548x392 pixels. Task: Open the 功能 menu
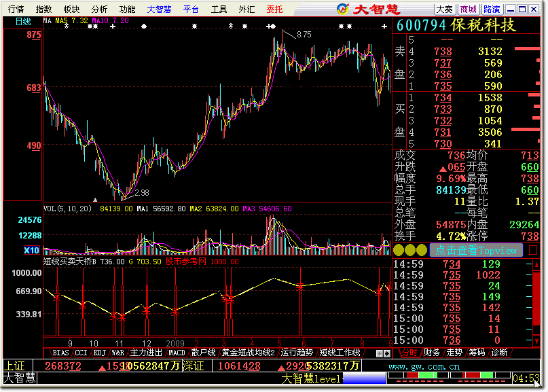[127, 9]
